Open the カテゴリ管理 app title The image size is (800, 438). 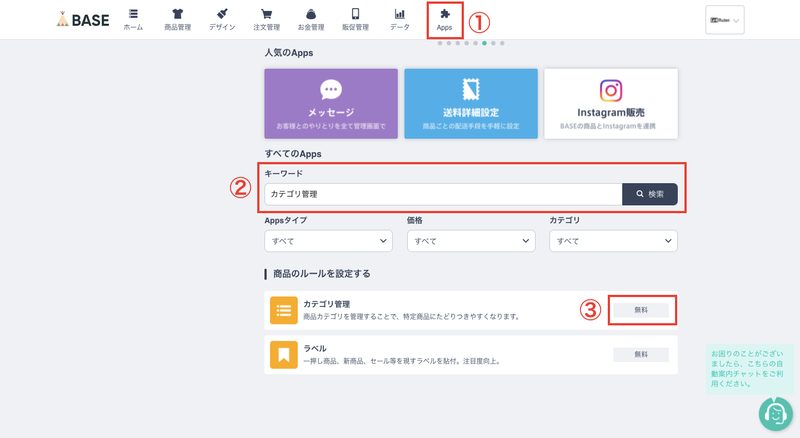[327, 304]
